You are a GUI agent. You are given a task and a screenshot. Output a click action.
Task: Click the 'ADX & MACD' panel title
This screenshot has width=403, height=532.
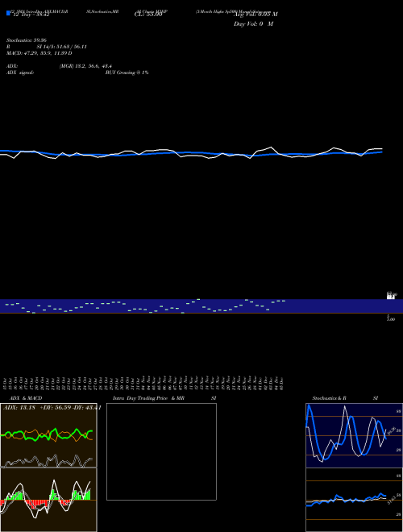26,398
